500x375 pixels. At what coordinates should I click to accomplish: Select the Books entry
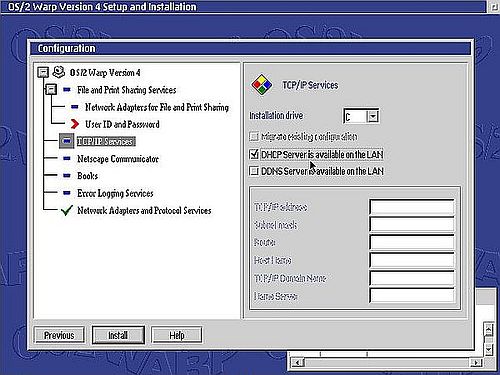pos(88,176)
